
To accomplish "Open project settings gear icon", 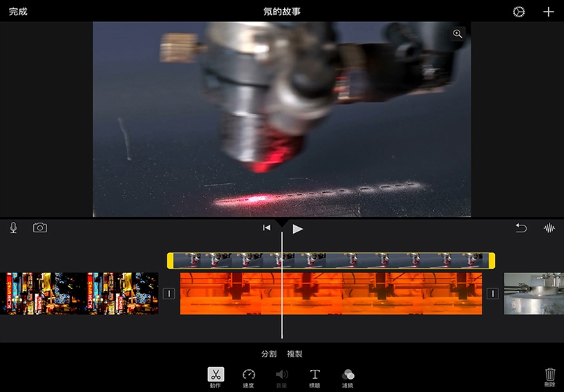I will 518,12.
